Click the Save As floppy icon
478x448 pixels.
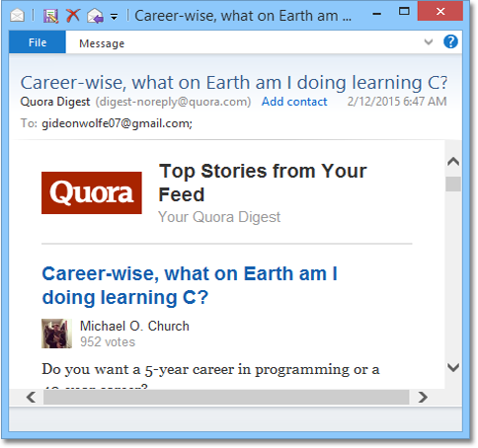click(50, 16)
